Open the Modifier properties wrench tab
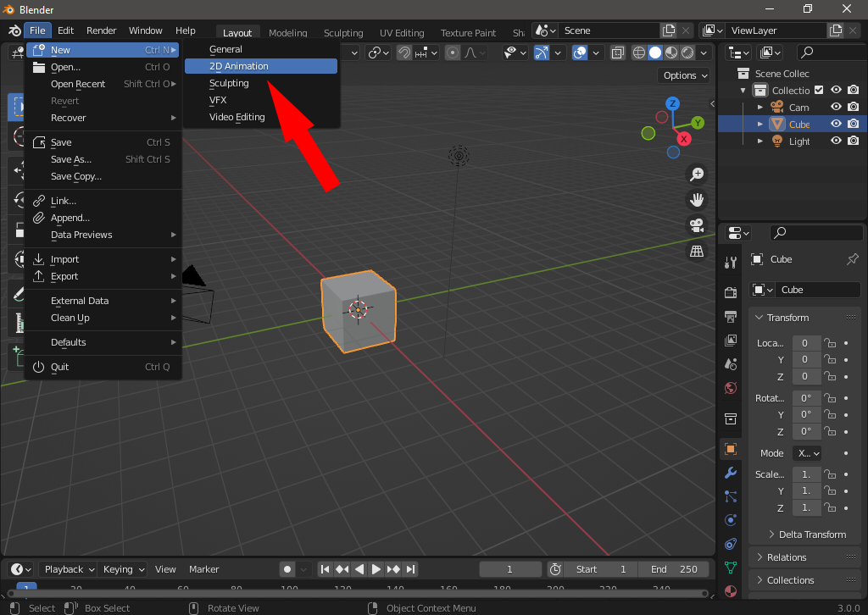 coord(730,473)
